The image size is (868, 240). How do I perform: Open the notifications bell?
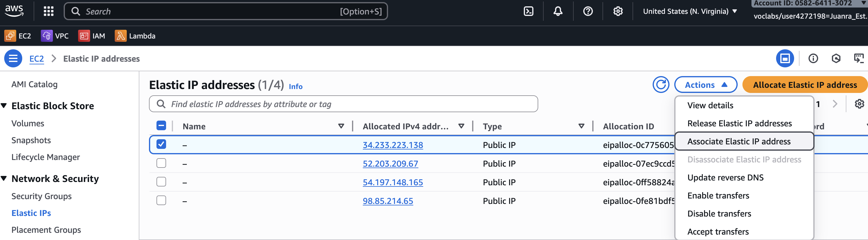point(558,11)
